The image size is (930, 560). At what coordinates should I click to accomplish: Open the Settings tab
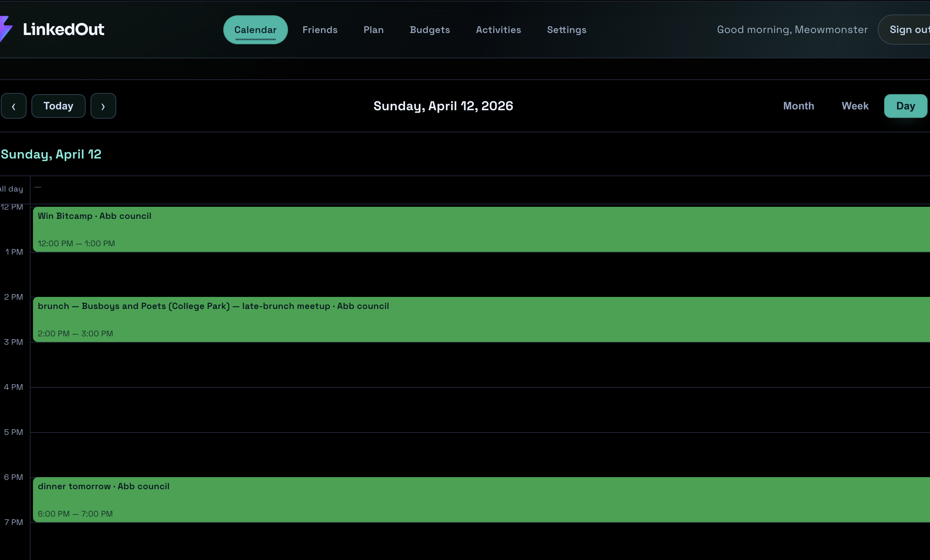[566, 30]
